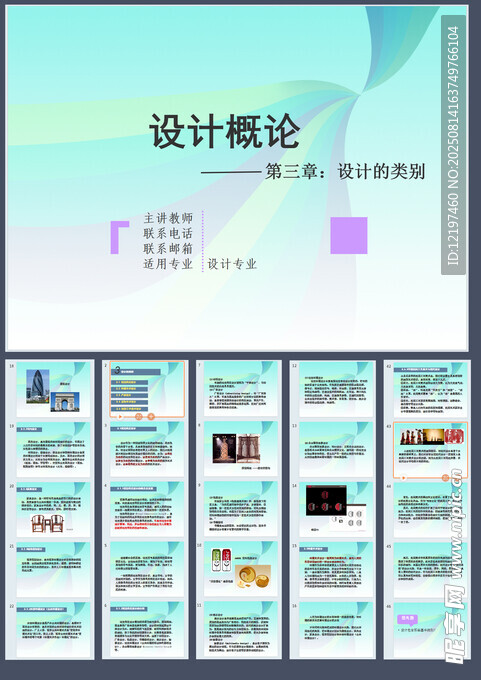Click the 联系邮箱 label
Viewport: 481px width, 680px height.
[168, 248]
